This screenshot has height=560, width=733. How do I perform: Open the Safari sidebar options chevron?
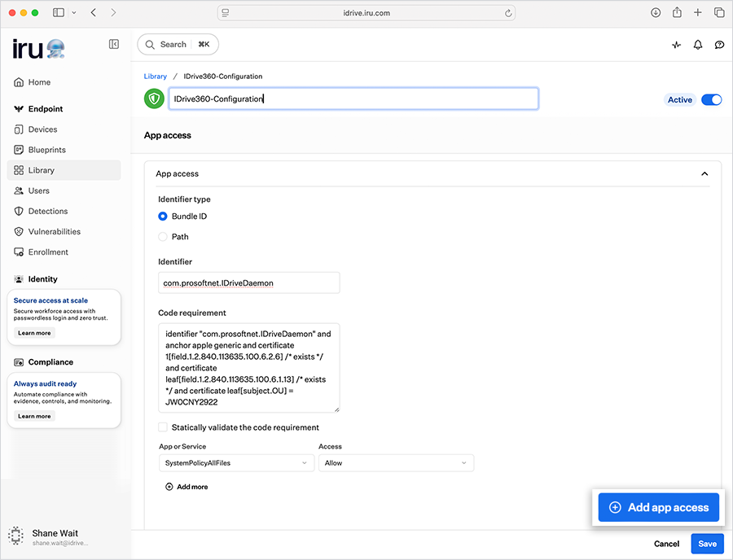point(74,12)
